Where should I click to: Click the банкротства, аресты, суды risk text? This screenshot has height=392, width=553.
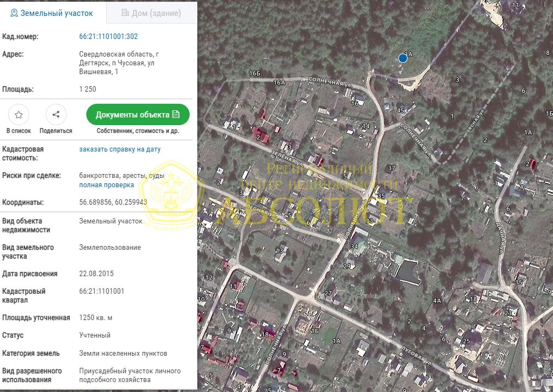point(121,175)
